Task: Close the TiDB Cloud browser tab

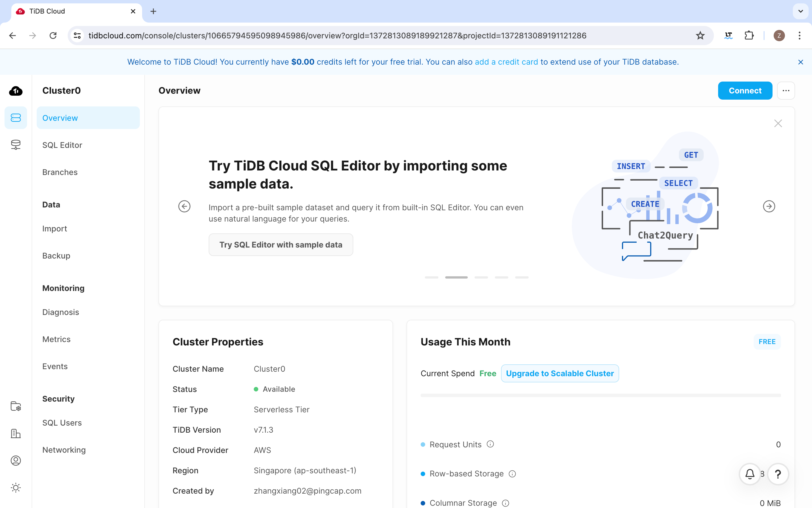Action: tap(133, 11)
